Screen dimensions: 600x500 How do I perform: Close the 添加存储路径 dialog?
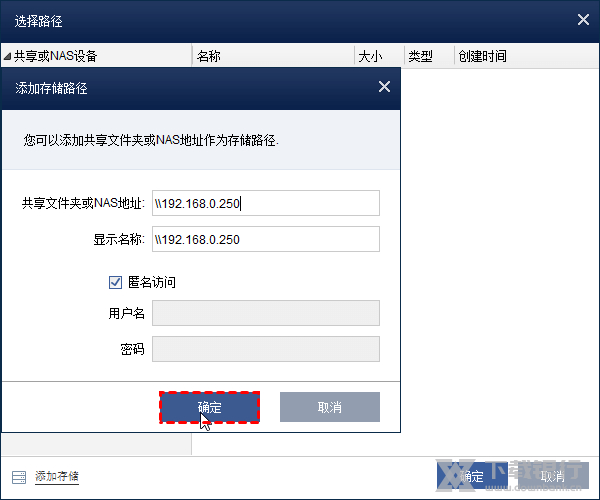(x=384, y=88)
